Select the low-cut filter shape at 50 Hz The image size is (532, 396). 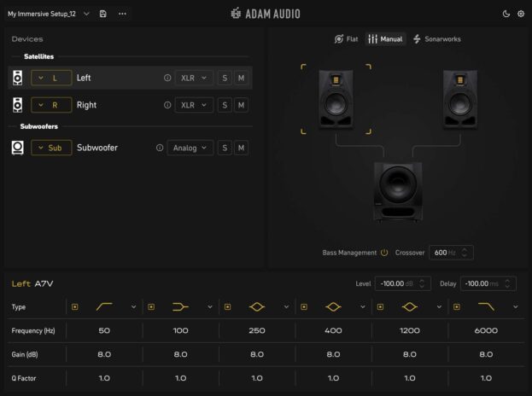104,307
